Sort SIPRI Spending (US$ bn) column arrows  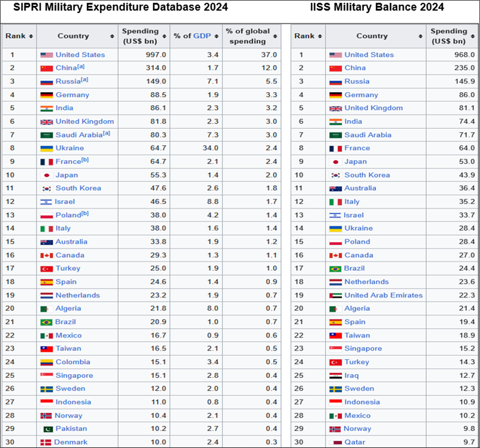coord(165,36)
